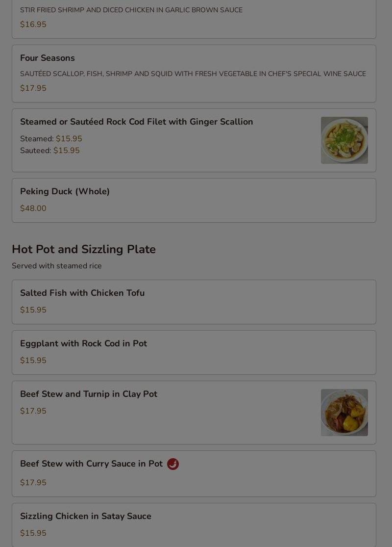Select the Steamed $15.95 price option
This screenshot has height=547, width=392.
click(51, 138)
